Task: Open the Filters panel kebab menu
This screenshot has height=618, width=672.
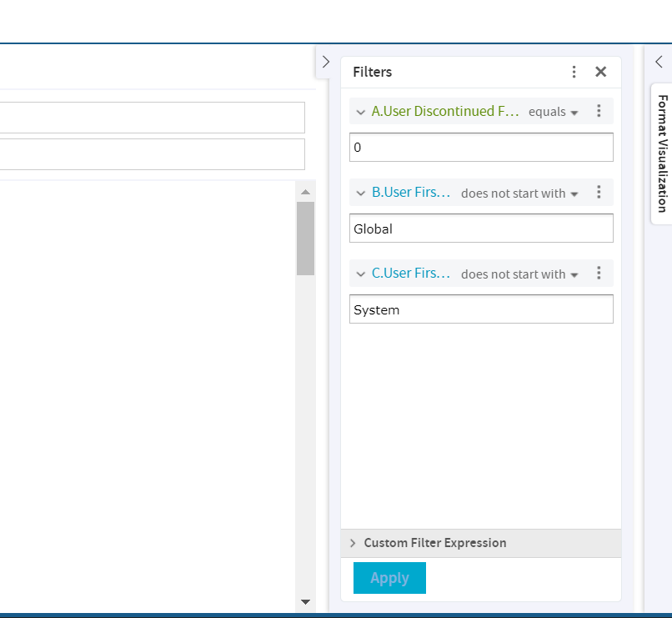Action: 574,72
